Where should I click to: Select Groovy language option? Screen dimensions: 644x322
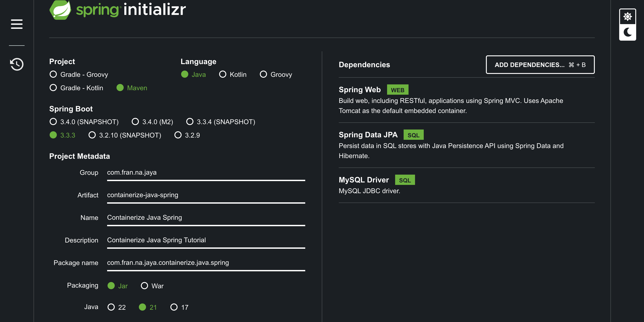(x=276, y=74)
